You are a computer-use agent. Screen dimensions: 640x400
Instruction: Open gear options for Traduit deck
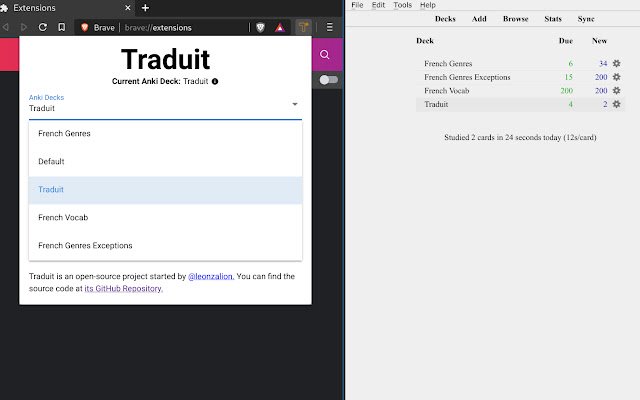coord(616,104)
